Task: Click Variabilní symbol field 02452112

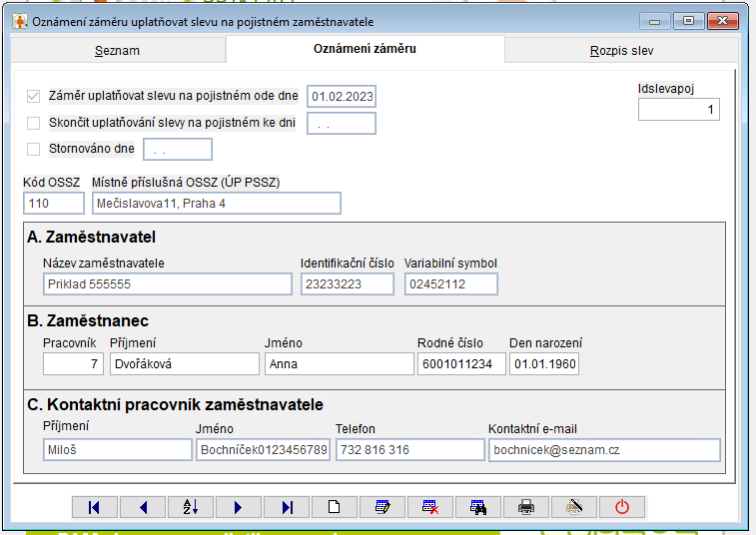Action: pyautogui.click(x=451, y=283)
